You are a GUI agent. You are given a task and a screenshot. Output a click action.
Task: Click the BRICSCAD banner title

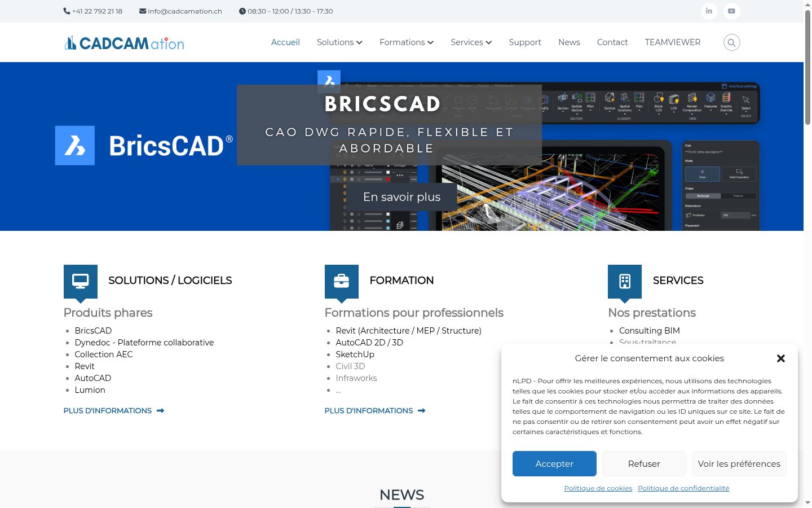(382, 104)
